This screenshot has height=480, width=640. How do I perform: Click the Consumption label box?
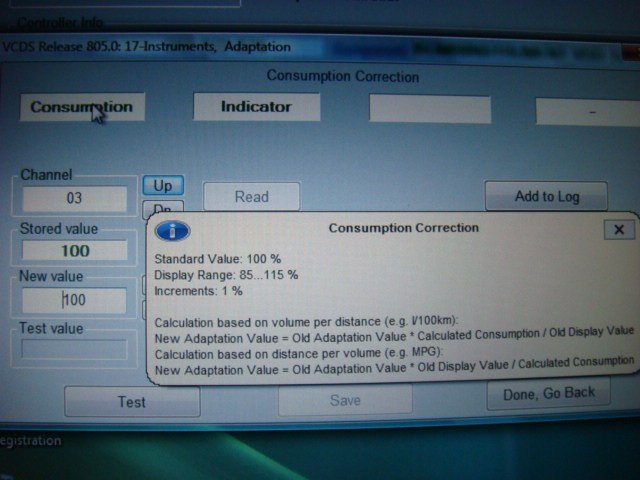(81, 107)
